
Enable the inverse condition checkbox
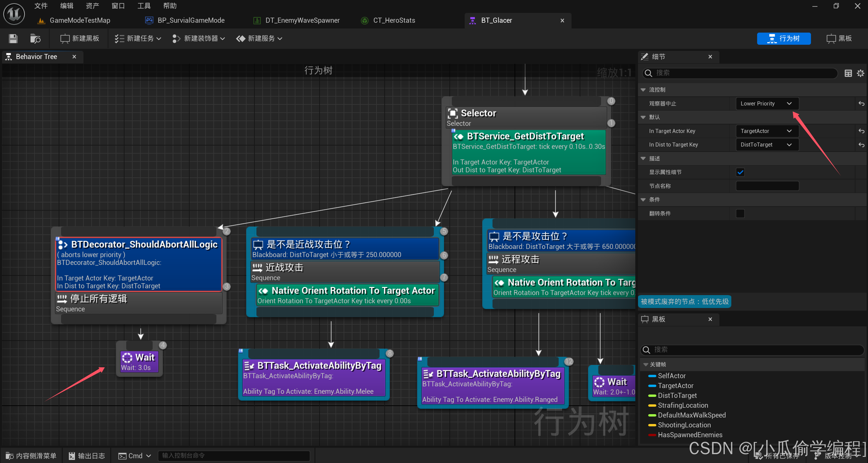[x=740, y=214]
